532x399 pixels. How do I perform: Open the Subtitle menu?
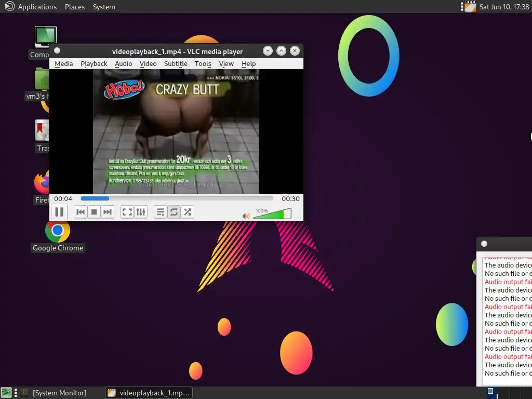[x=176, y=64]
